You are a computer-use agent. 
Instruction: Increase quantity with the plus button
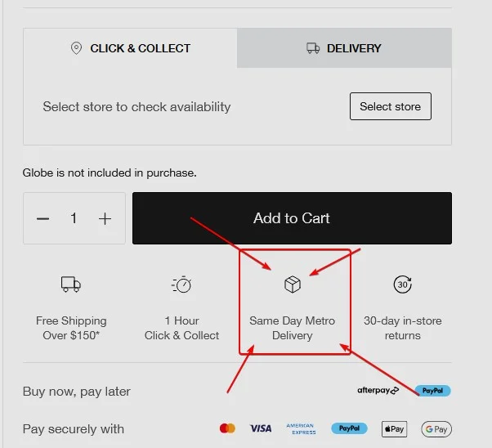pyautogui.click(x=105, y=218)
